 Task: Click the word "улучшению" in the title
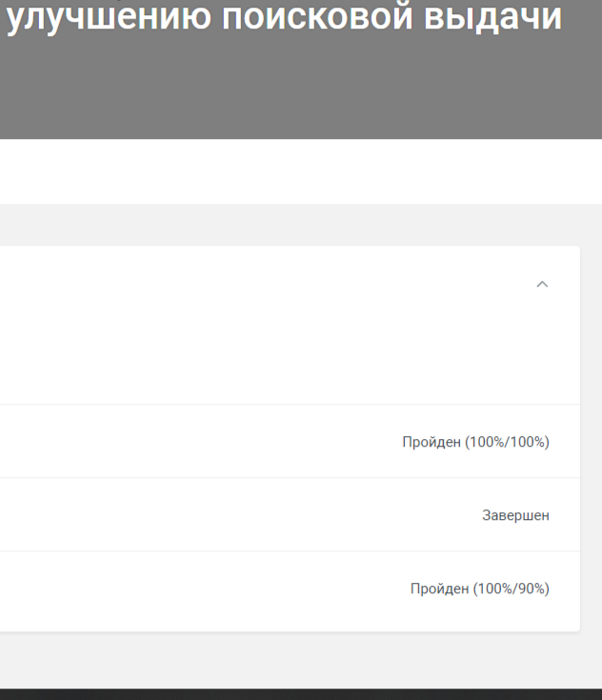(109, 17)
